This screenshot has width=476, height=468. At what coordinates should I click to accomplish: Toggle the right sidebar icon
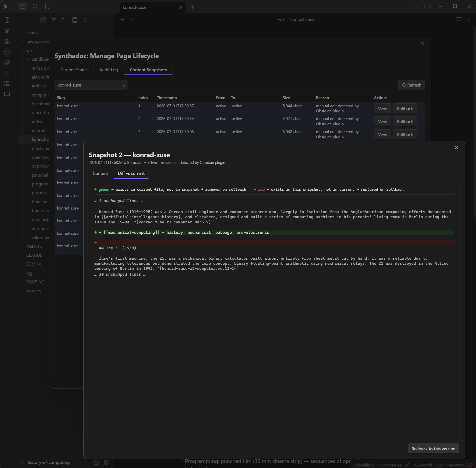428,7
